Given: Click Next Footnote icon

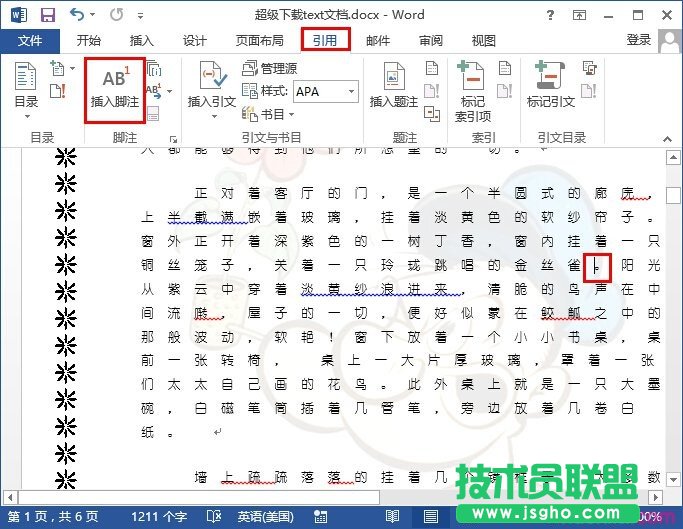Looking at the screenshot, I should point(153,91).
